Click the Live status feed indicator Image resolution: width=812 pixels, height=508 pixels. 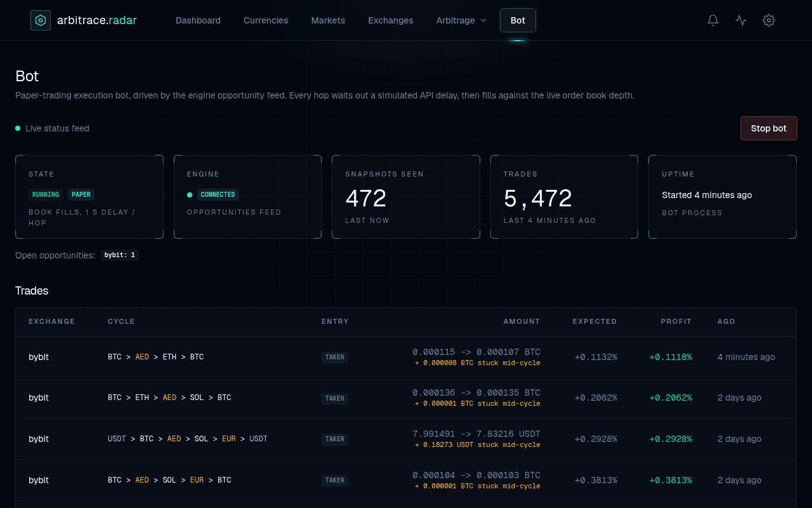click(x=53, y=128)
